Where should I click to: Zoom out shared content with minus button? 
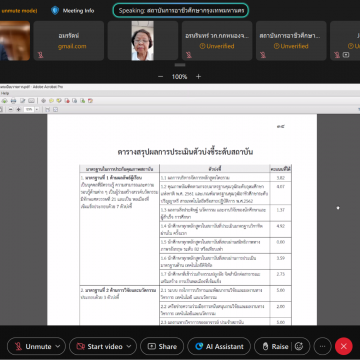[160, 77]
